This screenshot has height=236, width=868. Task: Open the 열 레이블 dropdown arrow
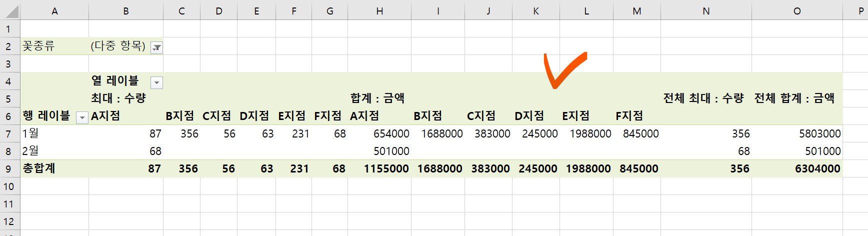coord(157,82)
